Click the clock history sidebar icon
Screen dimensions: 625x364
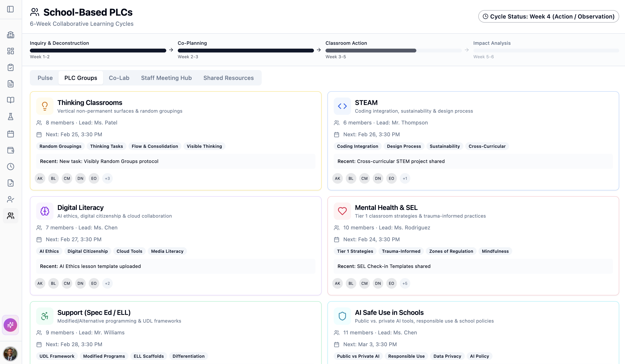coord(10,167)
